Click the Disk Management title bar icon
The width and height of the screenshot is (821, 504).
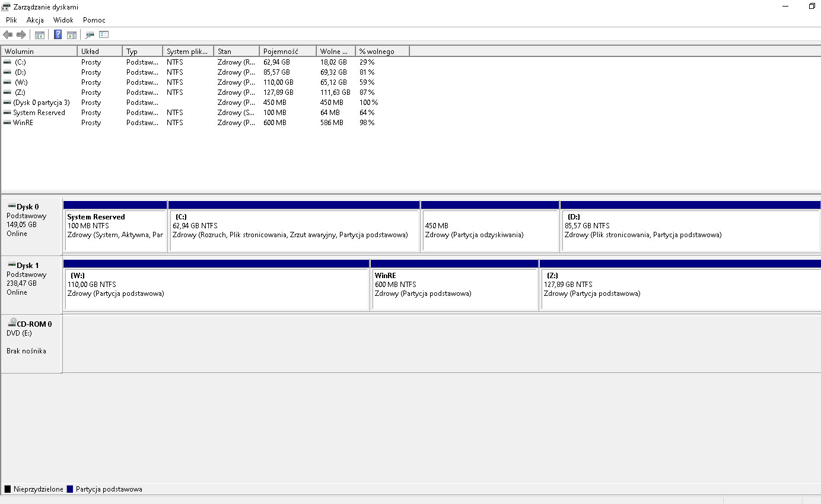pos(6,7)
